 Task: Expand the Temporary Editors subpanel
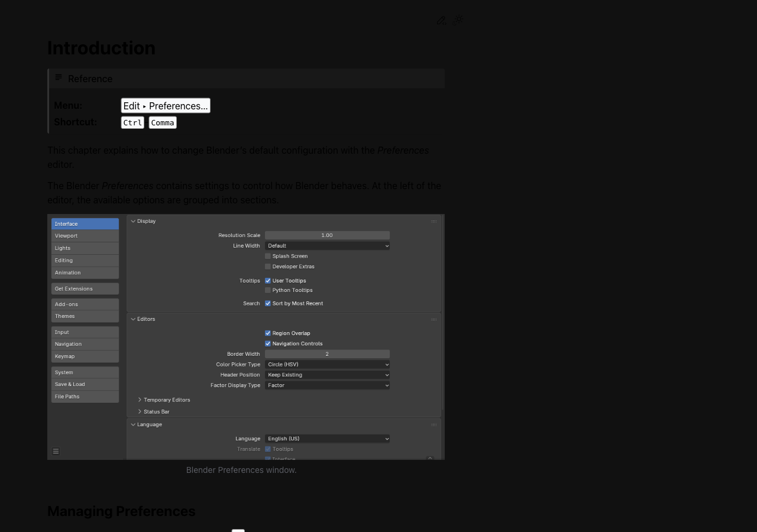pyautogui.click(x=140, y=400)
